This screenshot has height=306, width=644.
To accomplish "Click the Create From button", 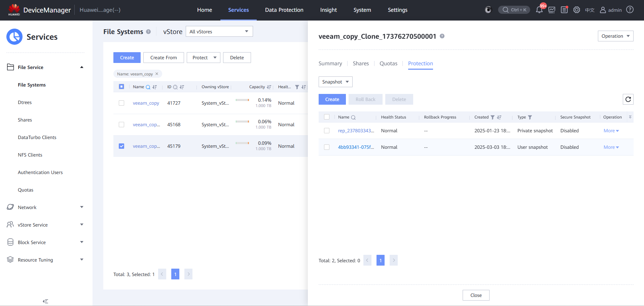I will 164,58.
